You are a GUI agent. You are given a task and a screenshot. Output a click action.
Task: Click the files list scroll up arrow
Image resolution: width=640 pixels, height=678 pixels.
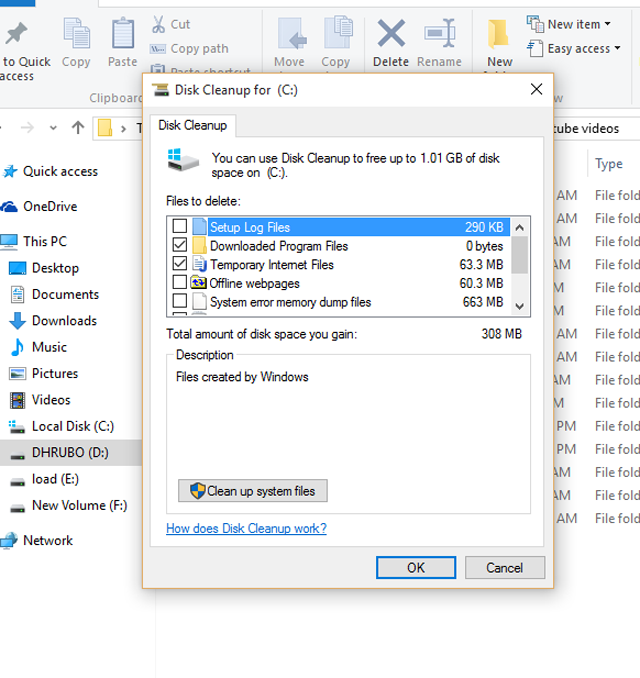pos(520,227)
